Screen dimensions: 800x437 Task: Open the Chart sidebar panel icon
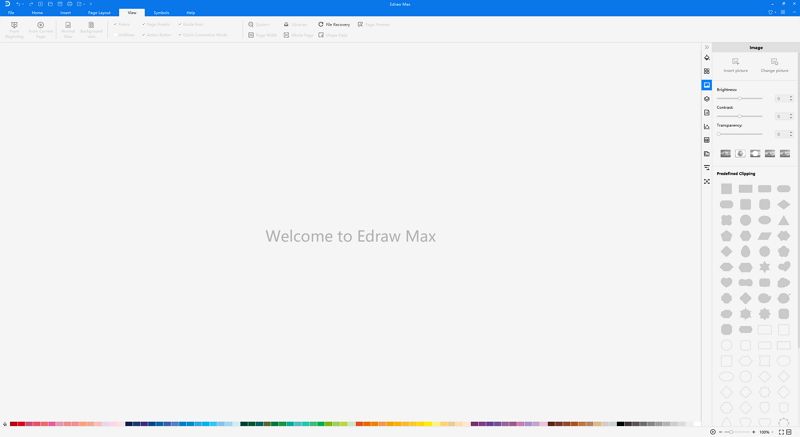[x=707, y=126]
